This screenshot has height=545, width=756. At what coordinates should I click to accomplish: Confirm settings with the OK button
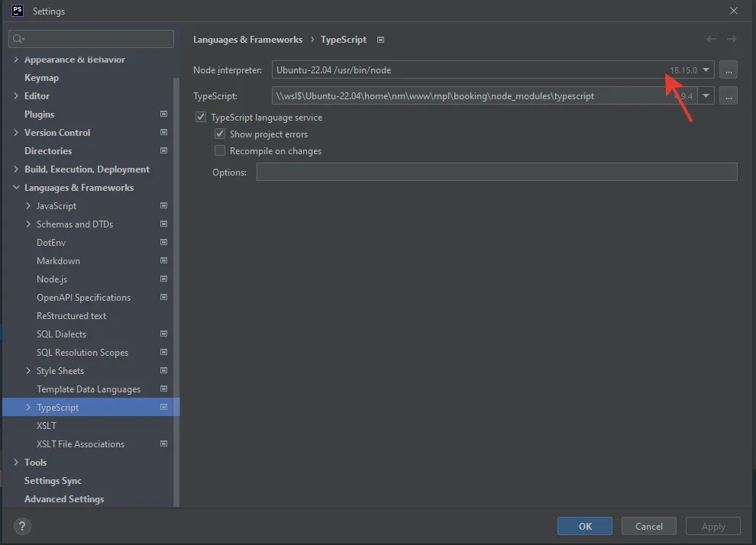click(x=585, y=526)
